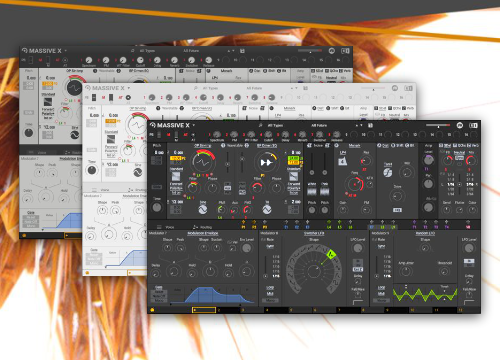Click preset prev/next arrows in front window header
Image resolution: width=500 pixels, height=360 pixels.
358,125
